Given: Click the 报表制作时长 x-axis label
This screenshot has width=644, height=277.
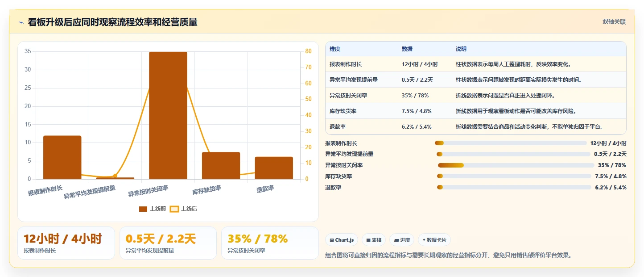Looking at the screenshot, I should click(x=45, y=191).
